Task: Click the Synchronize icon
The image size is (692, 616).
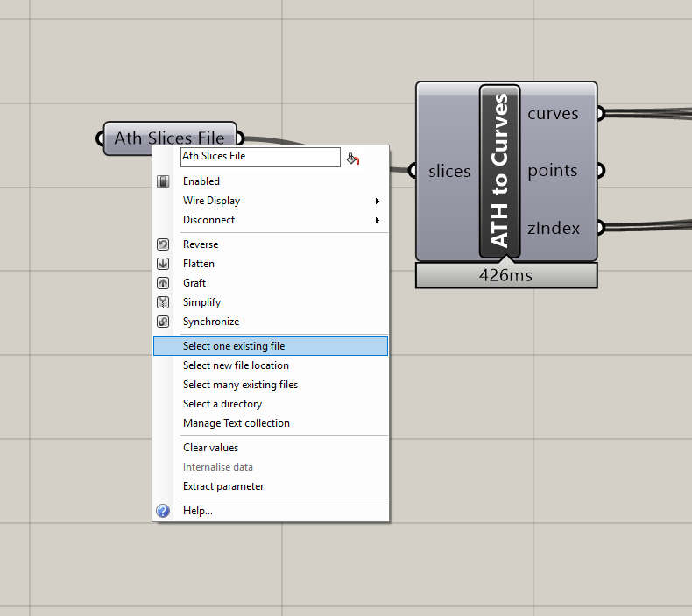Action: 163,322
